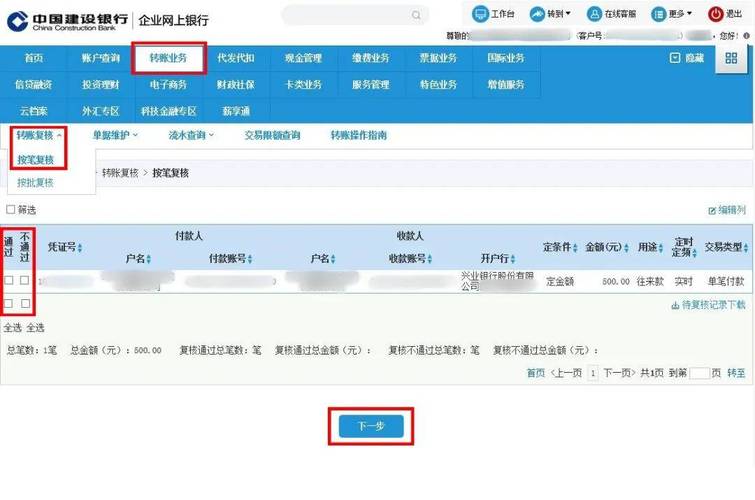Open the 更多 dropdown arrow

pos(689,13)
